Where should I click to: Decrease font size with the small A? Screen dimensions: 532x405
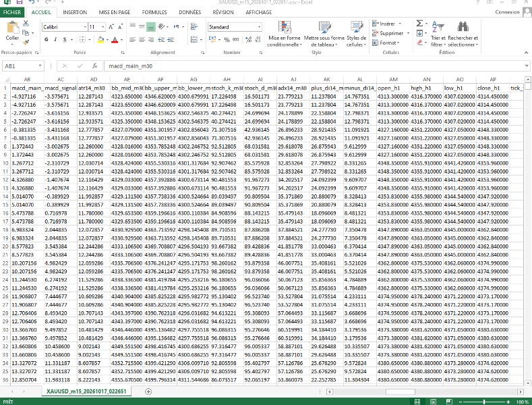[x=120, y=27]
